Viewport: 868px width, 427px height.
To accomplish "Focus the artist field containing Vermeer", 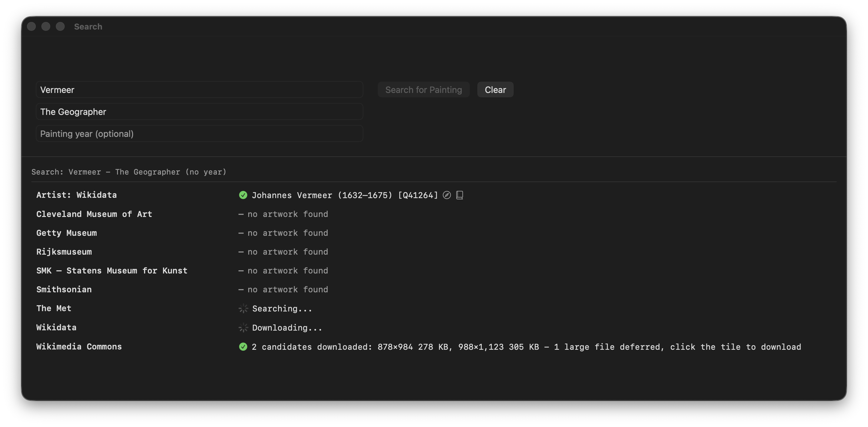I will (200, 90).
